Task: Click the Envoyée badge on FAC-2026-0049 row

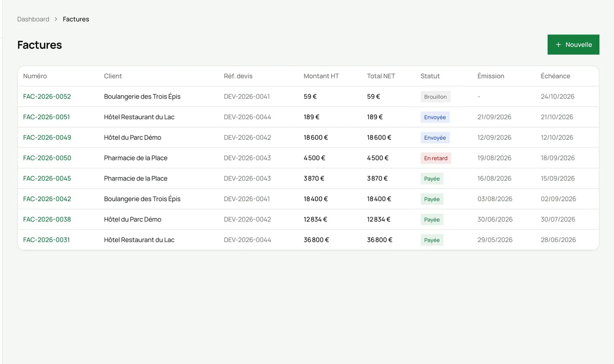Action: (435, 138)
